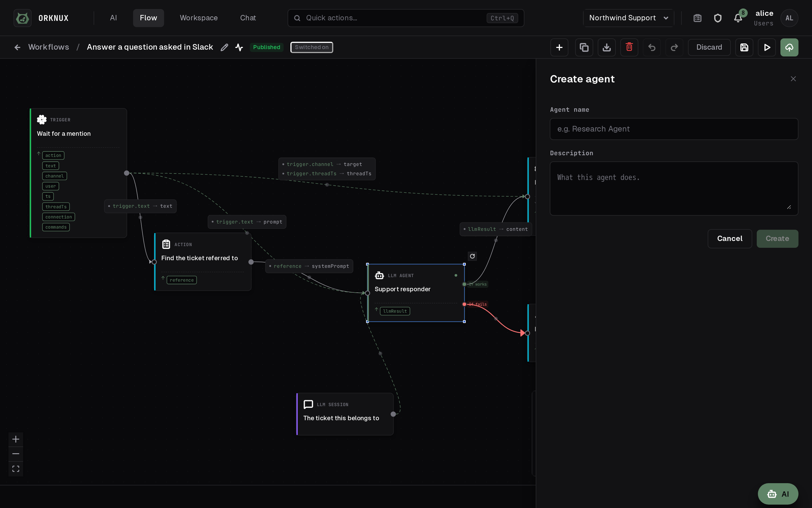Image resolution: width=812 pixels, height=508 pixels.
Task: Run the workflow with play icon
Action: pos(767,47)
